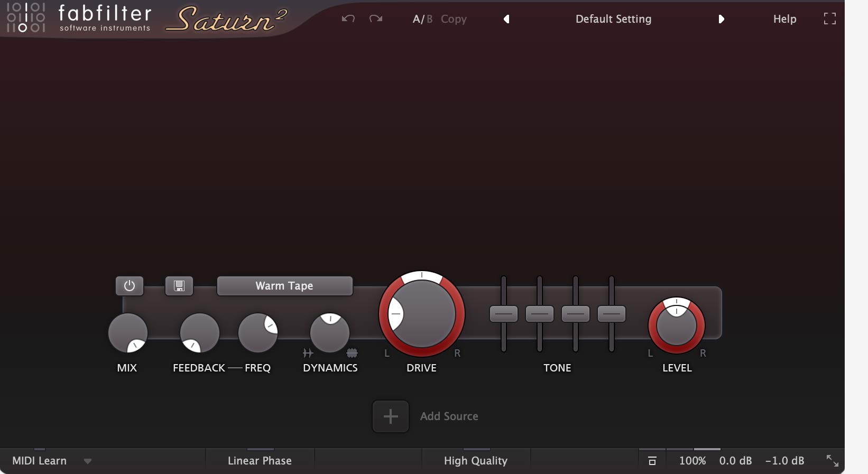Viewport: 868px width, 474px height.
Task: Open the Default Setting preset menu
Action: [x=613, y=19]
